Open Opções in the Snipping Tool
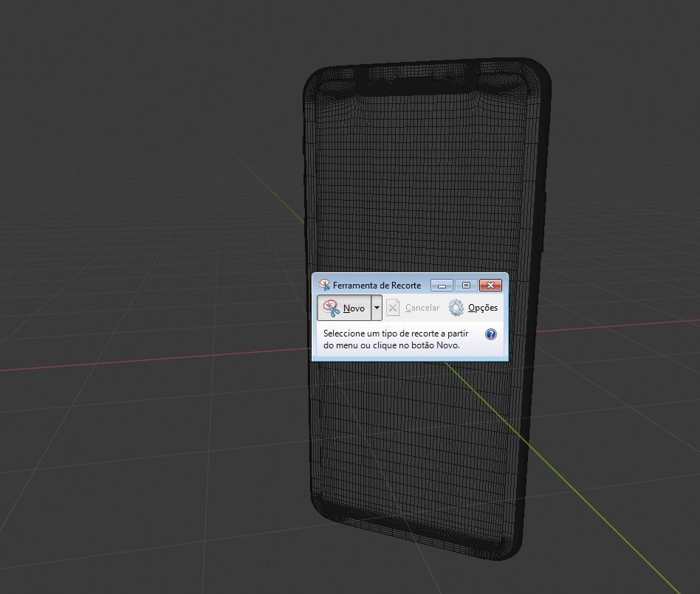 pos(473,308)
